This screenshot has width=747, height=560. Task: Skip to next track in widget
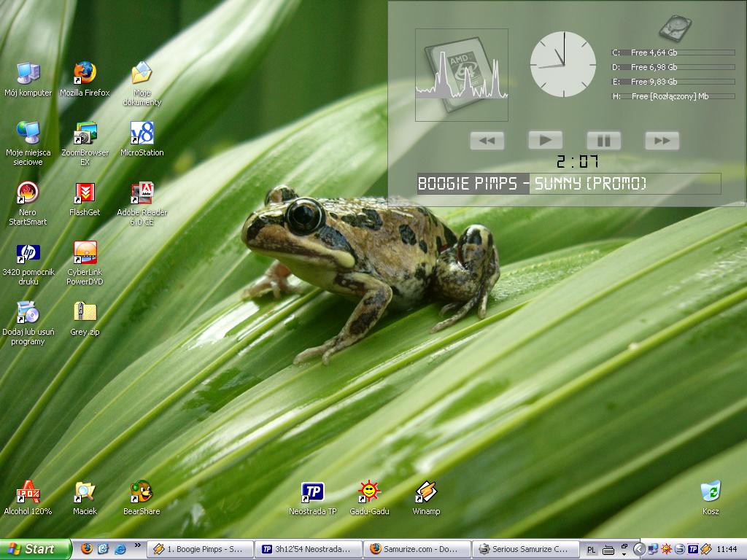coord(662,140)
